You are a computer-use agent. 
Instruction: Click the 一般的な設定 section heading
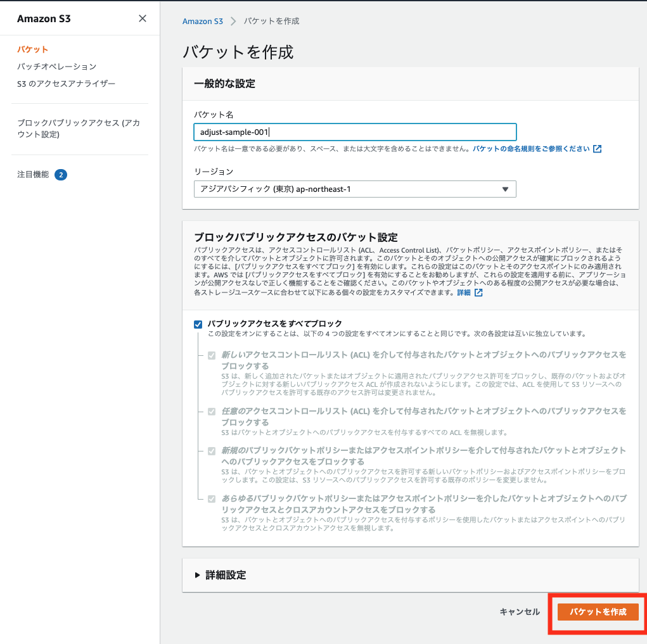coord(224,84)
